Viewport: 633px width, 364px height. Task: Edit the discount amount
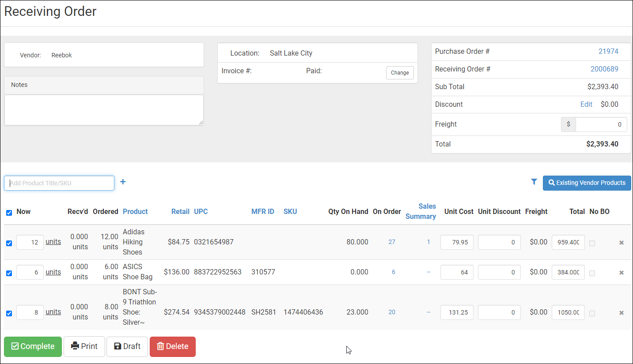click(x=586, y=104)
